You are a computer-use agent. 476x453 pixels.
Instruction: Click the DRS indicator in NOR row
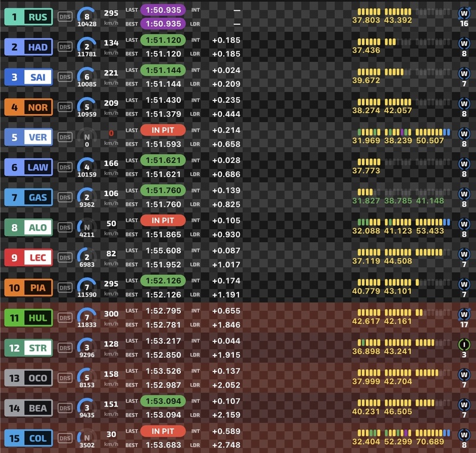pos(65,107)
